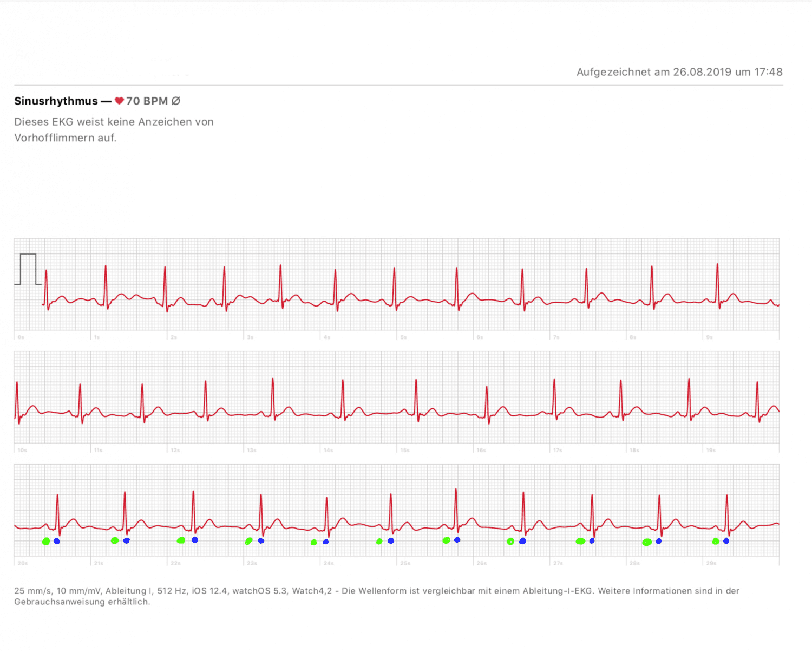Click the blue marker beside the 26s beat
The height and width of the screenshot is (652, 812).
pyautogui.click(x=522, y=540)
